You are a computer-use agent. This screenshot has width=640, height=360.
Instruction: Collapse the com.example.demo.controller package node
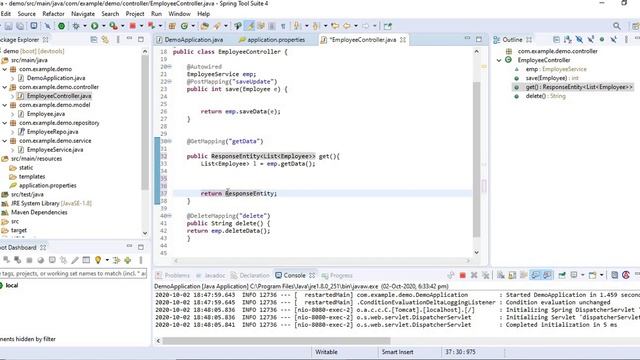[x=4, y=87]
